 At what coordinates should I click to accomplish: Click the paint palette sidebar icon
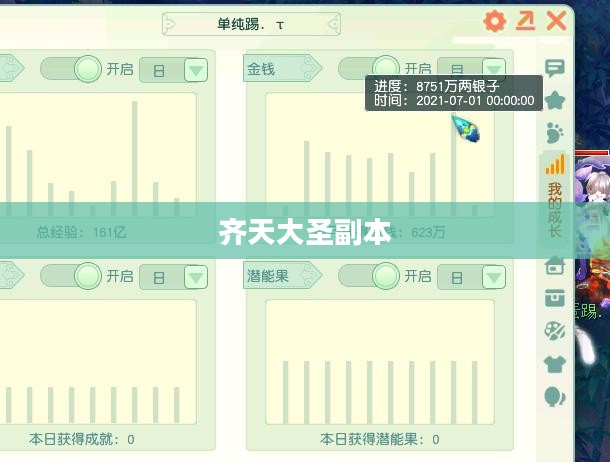tap(555, 331)
